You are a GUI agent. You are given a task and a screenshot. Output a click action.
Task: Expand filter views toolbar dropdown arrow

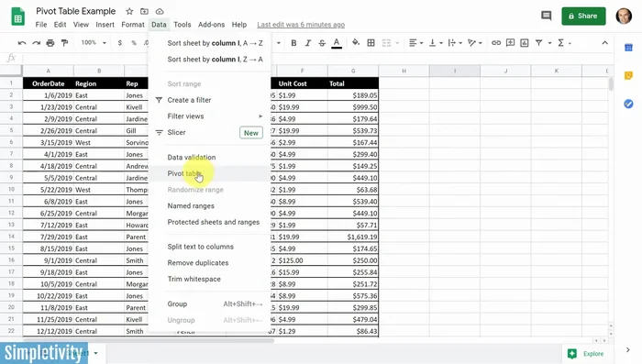pyautogui.click(x=549, y=43)
